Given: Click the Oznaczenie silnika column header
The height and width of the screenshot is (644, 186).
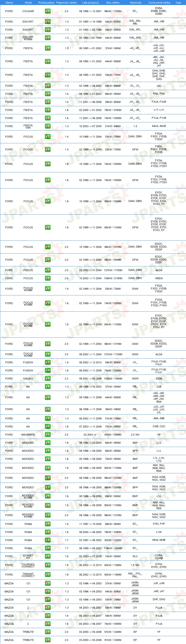Looking at the screenshot, I should pyautogui.click(x=159, y=3).
